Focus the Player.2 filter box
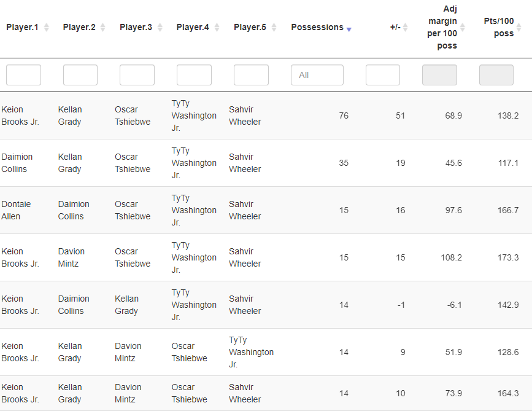Image resolution: width=532 pixels, height=411 pixels. coord(80,75)
